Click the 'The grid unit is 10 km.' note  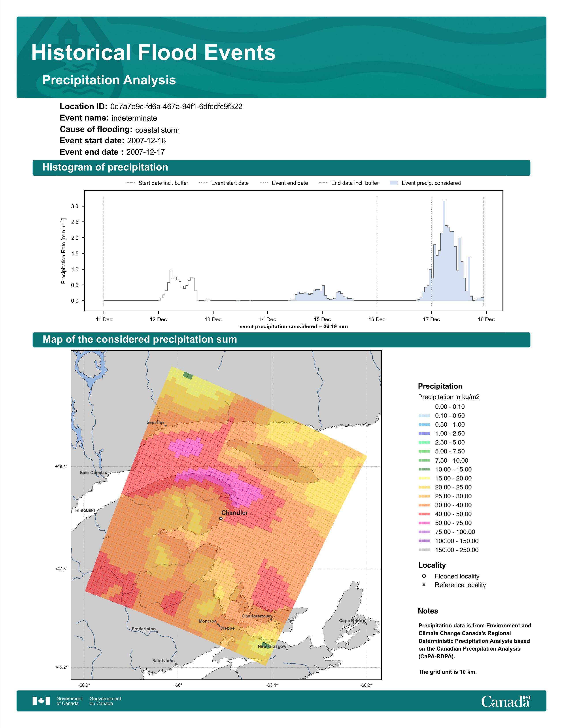click(448, 672)
